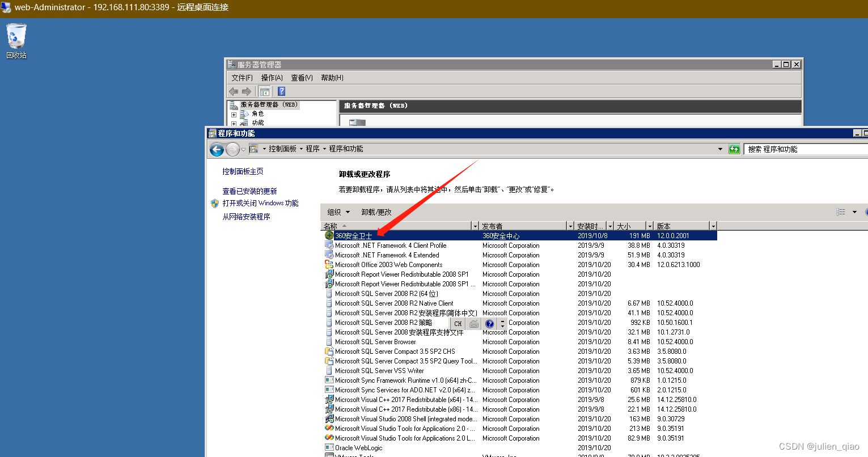Open the Recycle Bin desktop icon

16,41
